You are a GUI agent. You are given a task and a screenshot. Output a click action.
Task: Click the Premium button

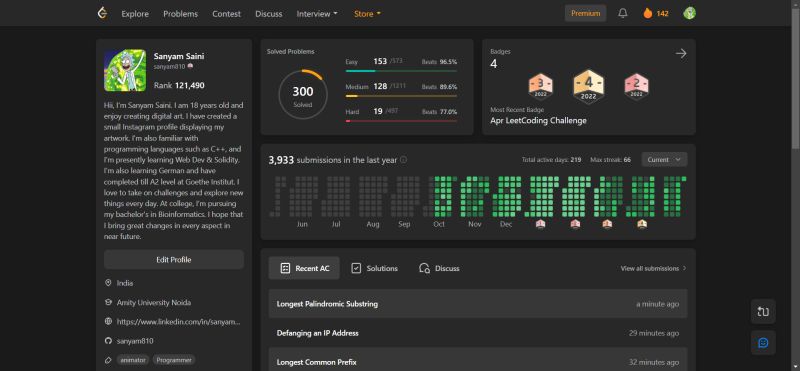(x=585, y=13)
